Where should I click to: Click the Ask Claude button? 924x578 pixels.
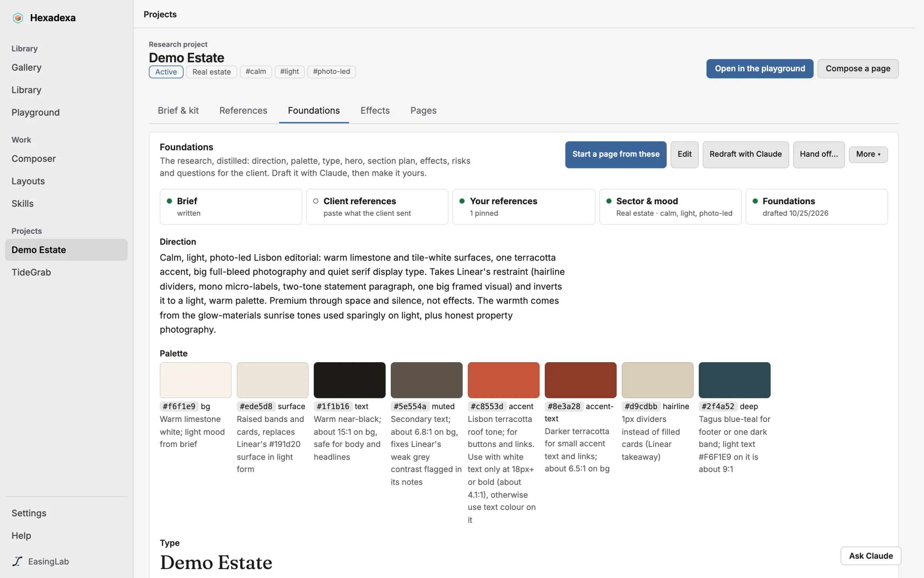(870, 556)
